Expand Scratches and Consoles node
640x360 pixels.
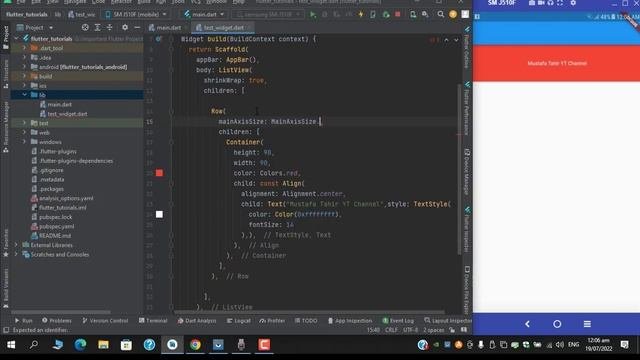(x=16, y=254)
